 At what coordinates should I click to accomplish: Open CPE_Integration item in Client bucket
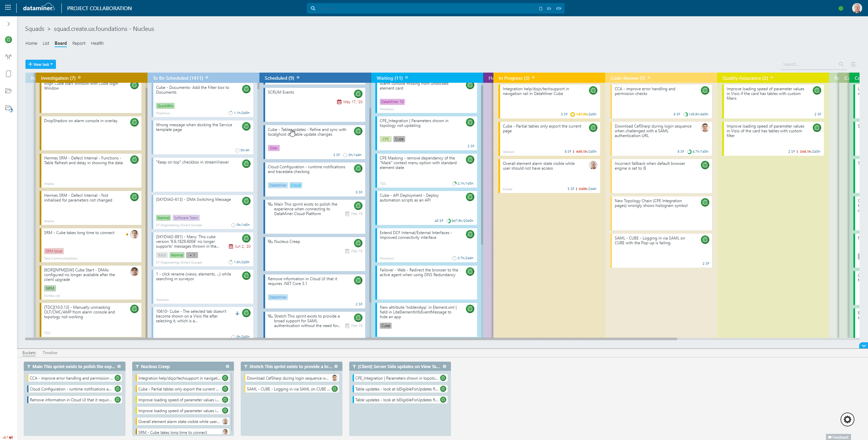[400, 378]
